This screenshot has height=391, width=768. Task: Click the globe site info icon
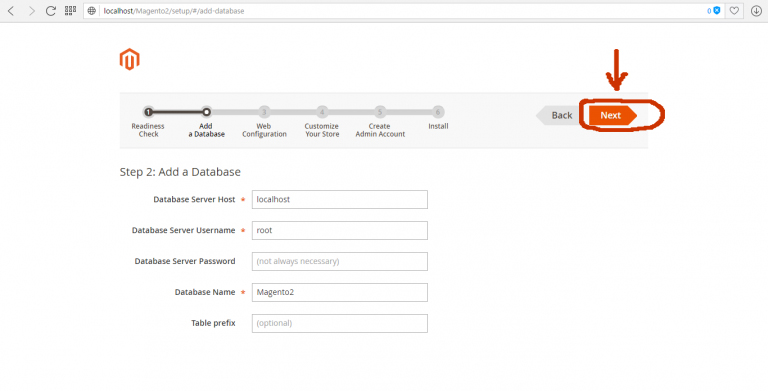(92, 11)
